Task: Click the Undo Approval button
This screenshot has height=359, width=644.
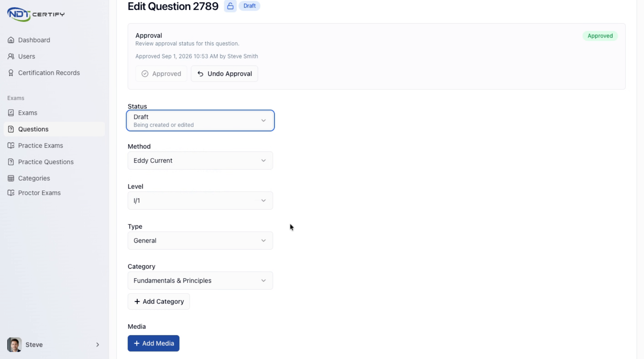Action: pos(225,74)
